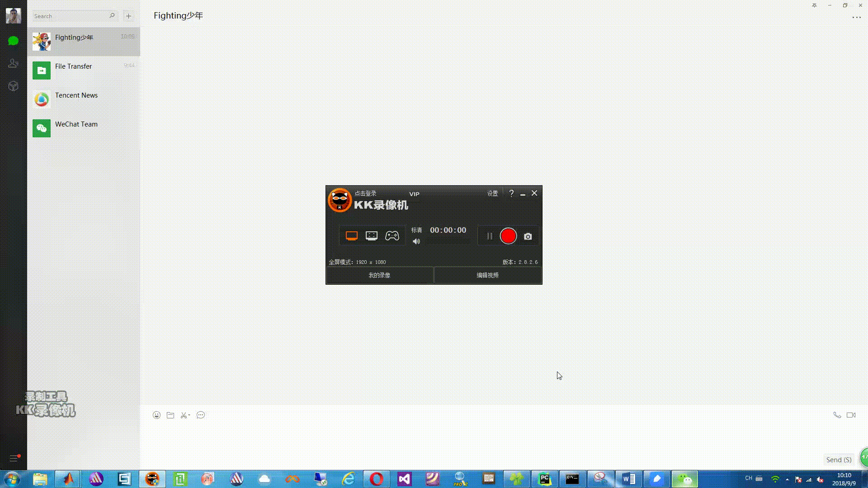Open the emoji sticker picker
The image size is (868, 488).
pos(156,415)
